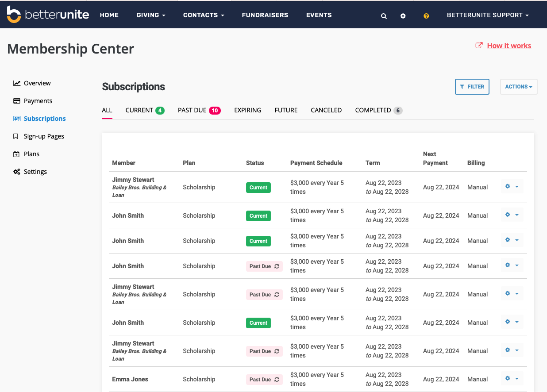Select the Overview chart icon in the sidebar
The height and width of the screenshot is (392, 547).
tap(16, 83)
